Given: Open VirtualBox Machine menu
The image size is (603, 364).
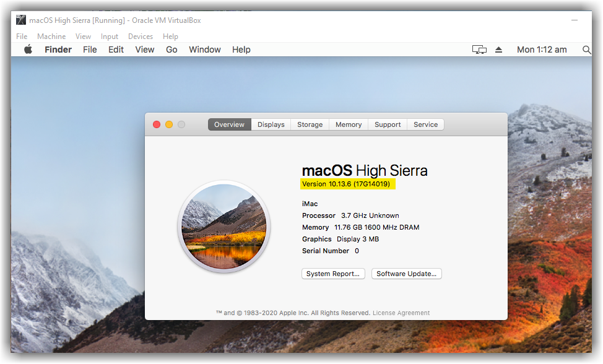Looking at the screenshot, I should [51, 36].
